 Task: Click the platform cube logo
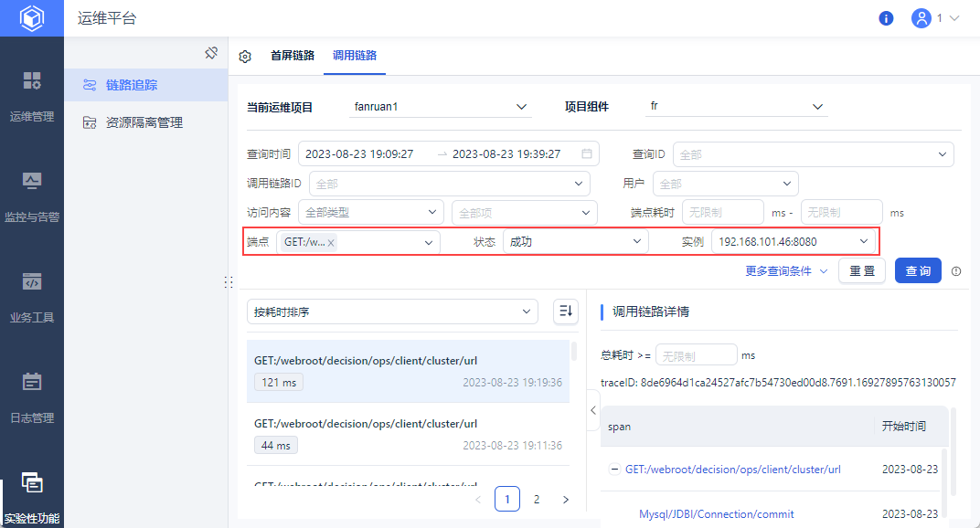click(x=32, y=18)
